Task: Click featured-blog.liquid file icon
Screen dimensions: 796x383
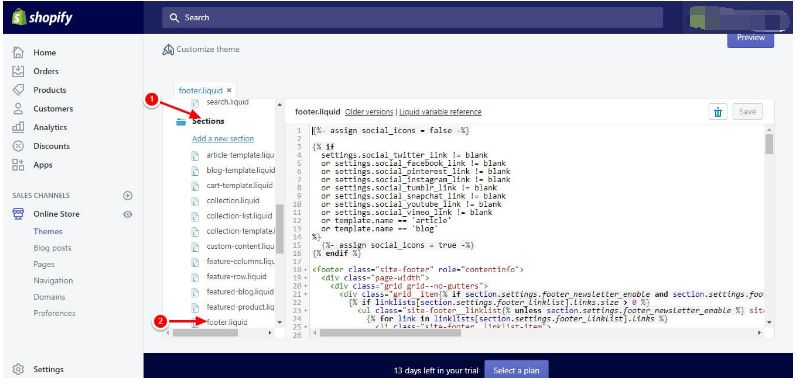Action: coord(196,292)
